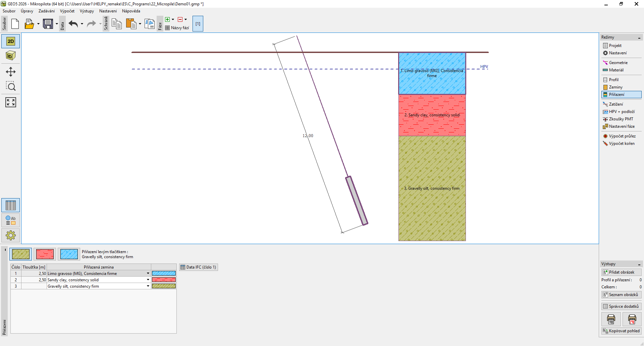644x346 pixels.
Task: Toggle construction stage 1 button
Action: coord(198,24)
